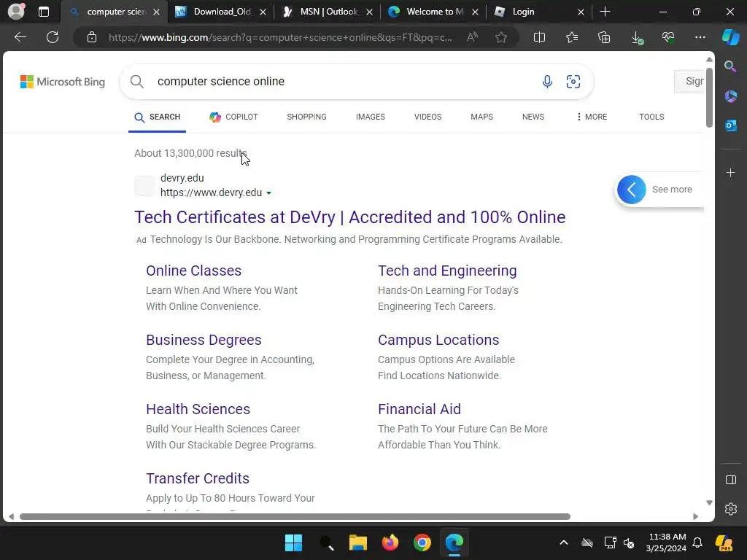Open taskbar Search
This screenshot has width=747, height=560.
click(326, 542)
